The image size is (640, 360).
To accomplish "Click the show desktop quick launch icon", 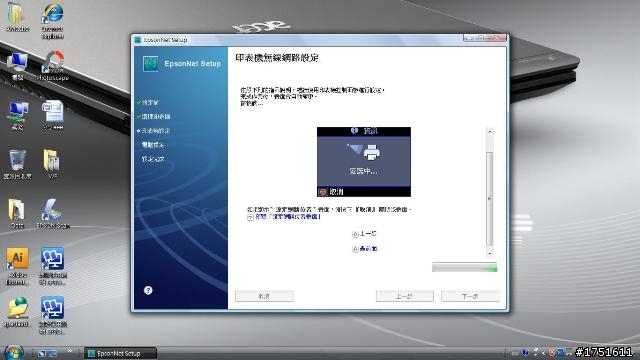I will pyautogui.click(x=42, y=353).
